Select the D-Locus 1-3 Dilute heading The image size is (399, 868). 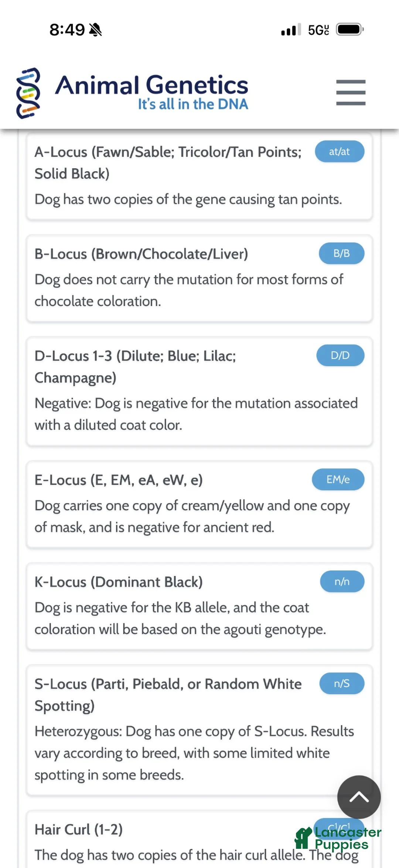135,367
